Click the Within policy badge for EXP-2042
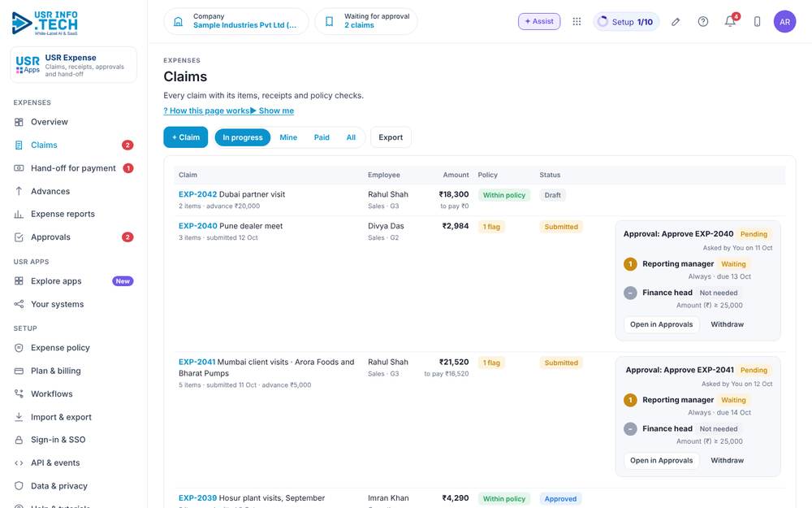Screen dimensions: 812x508 (x=504, y=195)
